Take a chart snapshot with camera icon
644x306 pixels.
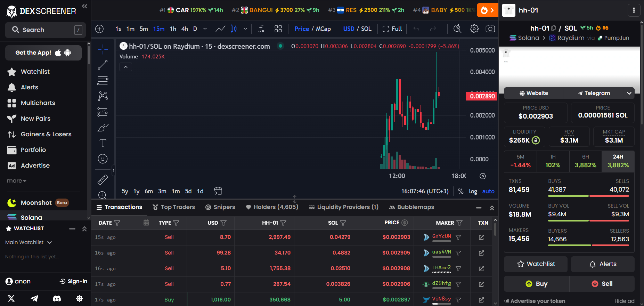(x=490, y=29)
